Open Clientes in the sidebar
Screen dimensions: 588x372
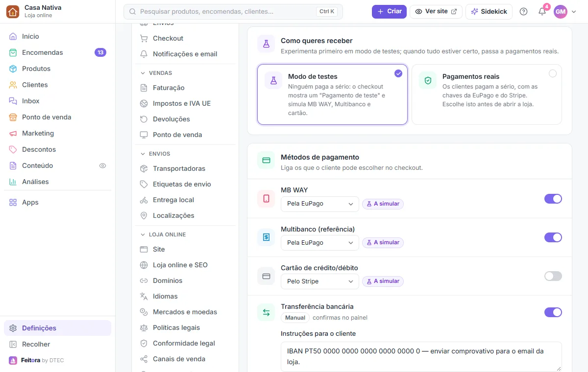point(57,85)
